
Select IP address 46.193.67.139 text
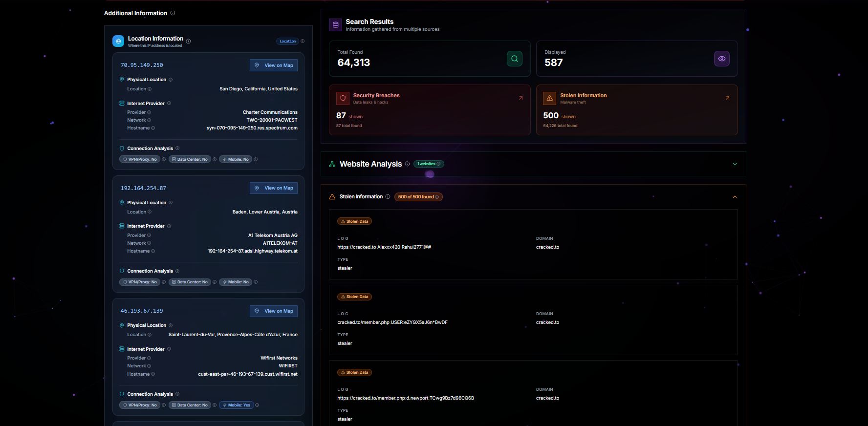(142, 311)
